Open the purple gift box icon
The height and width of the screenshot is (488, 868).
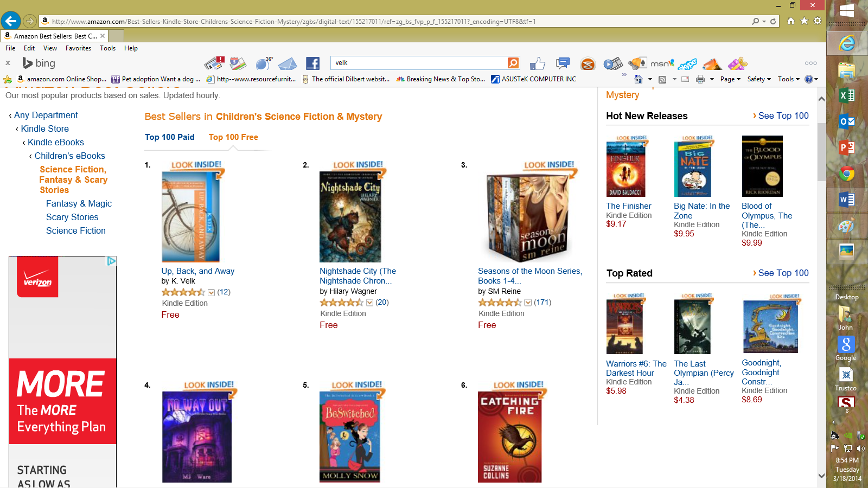tap(737, 63)
